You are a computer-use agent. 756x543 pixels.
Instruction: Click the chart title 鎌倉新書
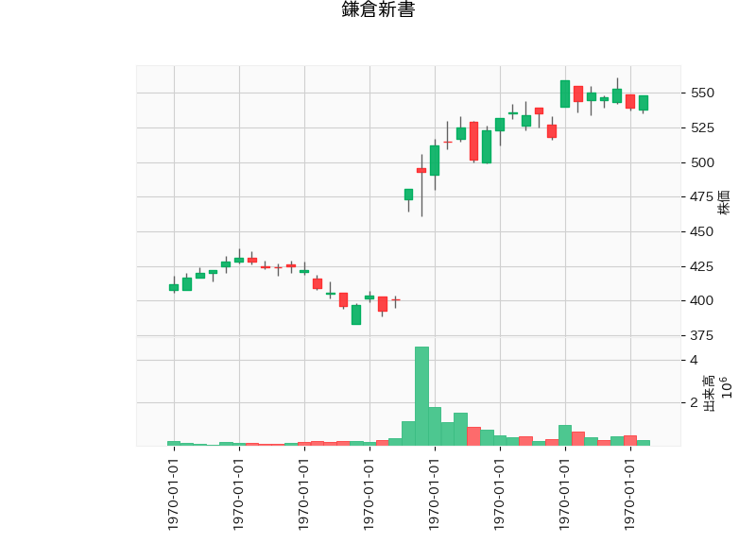coord(378,9)
